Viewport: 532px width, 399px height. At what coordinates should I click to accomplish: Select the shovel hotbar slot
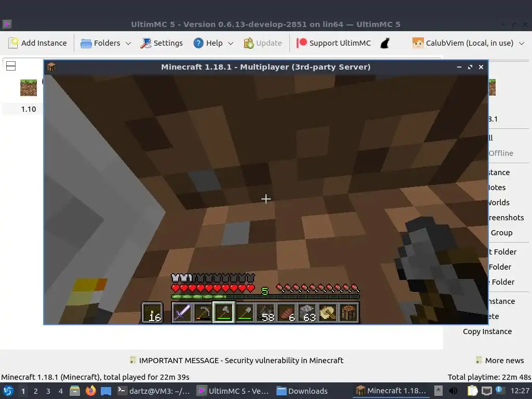245,312
